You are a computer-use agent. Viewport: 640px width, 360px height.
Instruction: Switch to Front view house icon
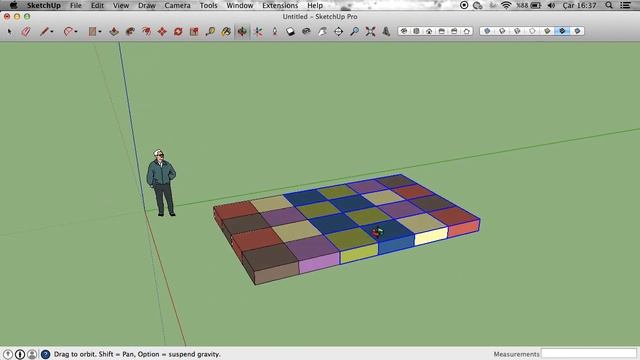(429, 31)
